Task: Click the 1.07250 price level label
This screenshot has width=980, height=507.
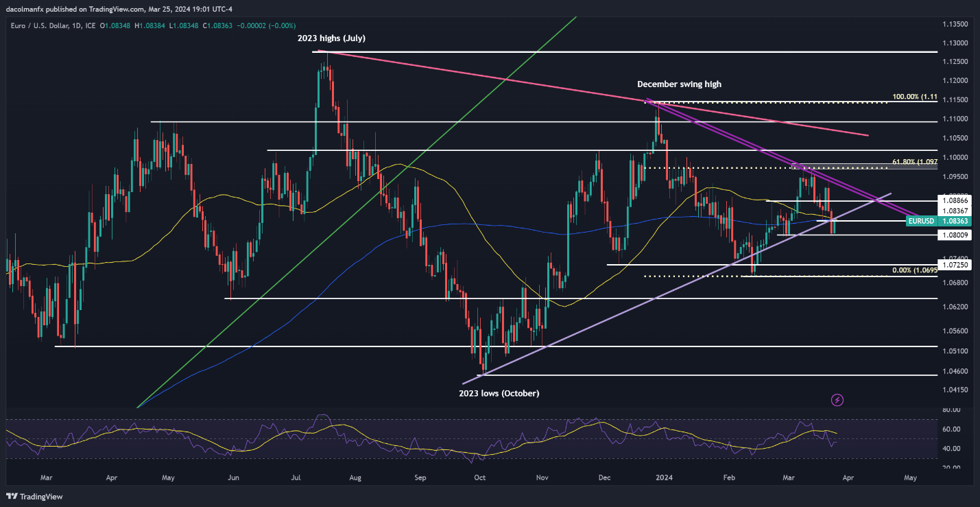Action: 955,264
